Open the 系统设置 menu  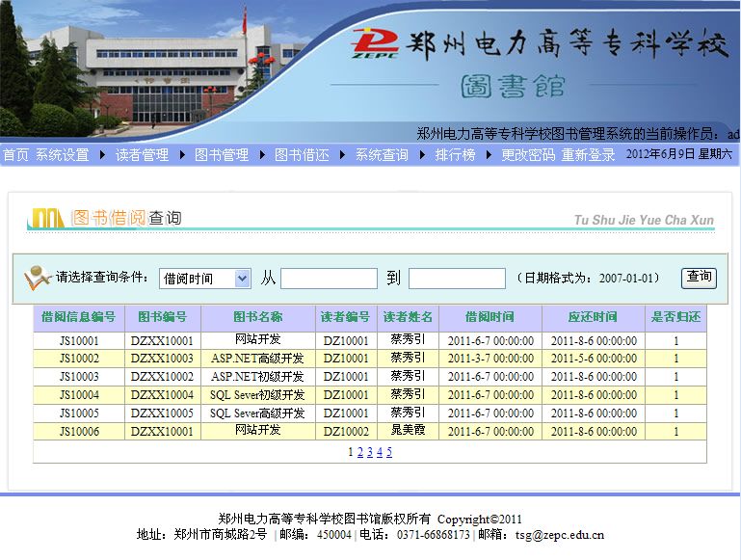point(63,154)
